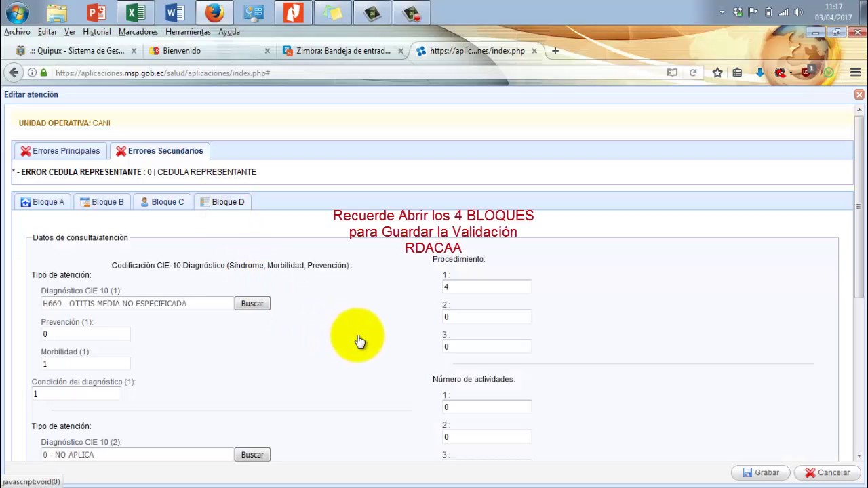Viewport: 868px width, 488px height.
Task: Open Sticky Notes from the taskbar
Action: pos(332,12)
